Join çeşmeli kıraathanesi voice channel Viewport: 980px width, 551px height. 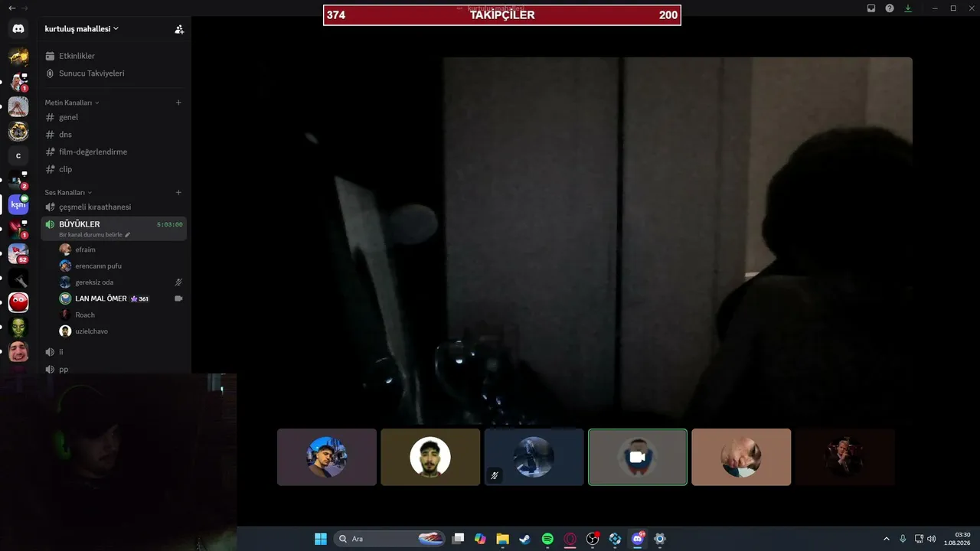pos(113,207)
